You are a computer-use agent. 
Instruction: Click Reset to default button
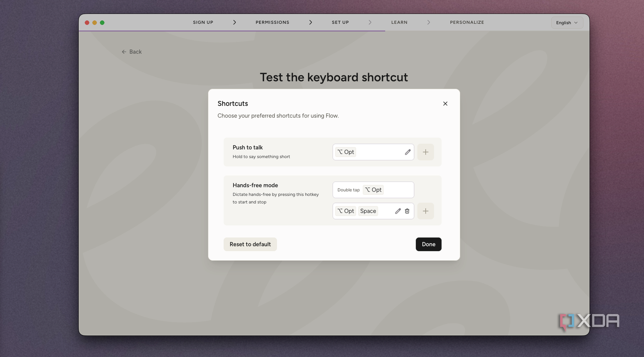250,244
